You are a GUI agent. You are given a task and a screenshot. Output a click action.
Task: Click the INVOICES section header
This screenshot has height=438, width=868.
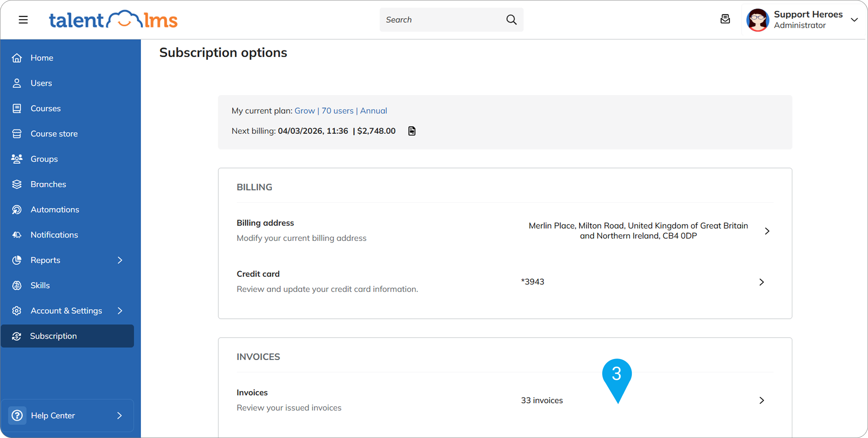coord(258,357)
